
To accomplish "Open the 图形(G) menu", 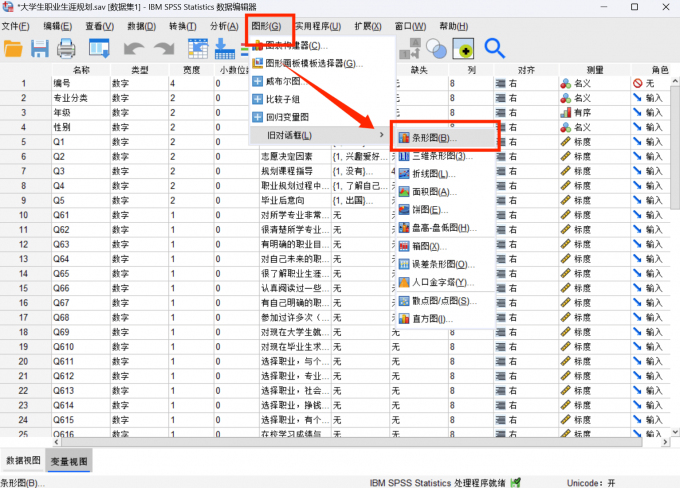I will [x=266, y=26].
